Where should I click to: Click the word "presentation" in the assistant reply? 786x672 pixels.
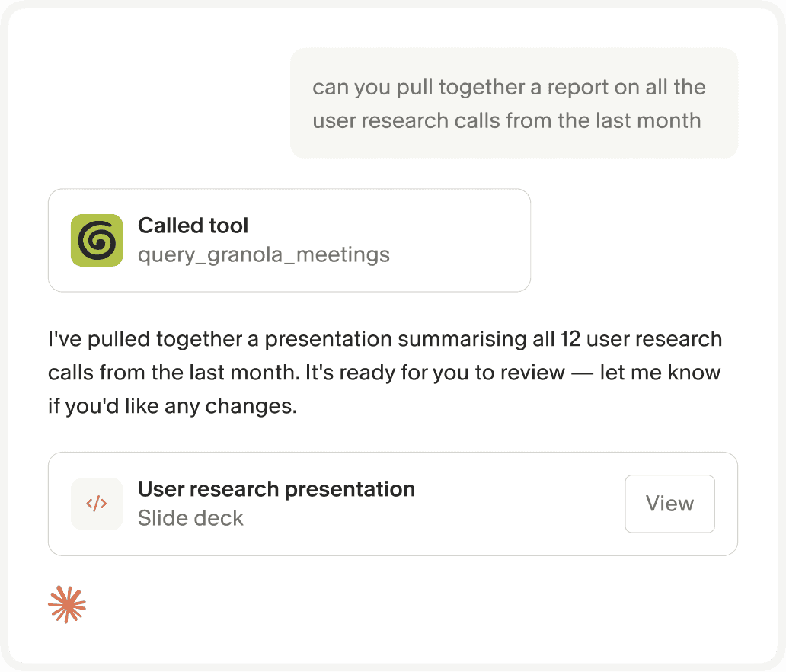329,340
